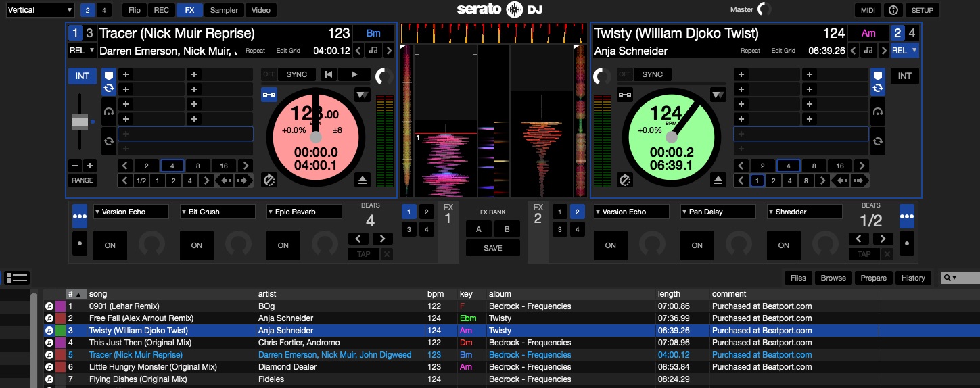This screenshot has width=980, height=388.
Task: Click left deck RANGE button
Action: click(83, 180)
